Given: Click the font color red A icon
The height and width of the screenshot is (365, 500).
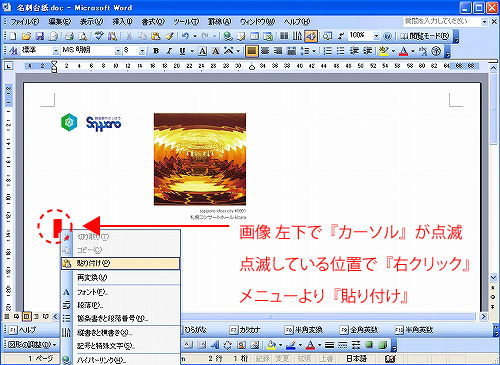Looking at the screenshot, I should (404, 51).
